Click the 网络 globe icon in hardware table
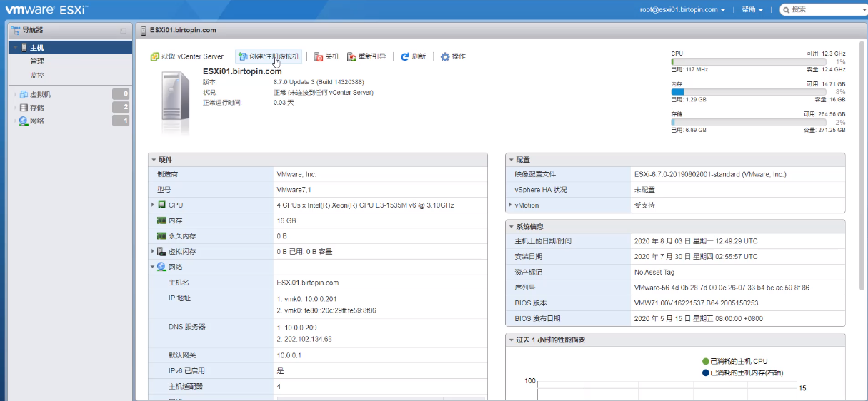The image size is (868, 401). click(161, 267)
